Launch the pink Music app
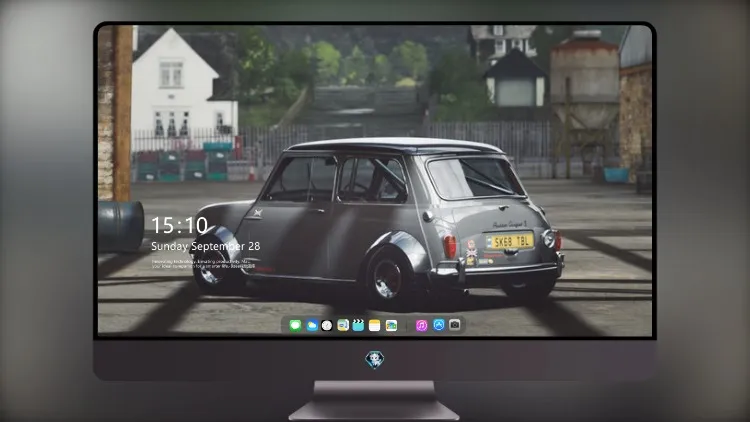This screenshot has height=422, width=750. (421, 325)
